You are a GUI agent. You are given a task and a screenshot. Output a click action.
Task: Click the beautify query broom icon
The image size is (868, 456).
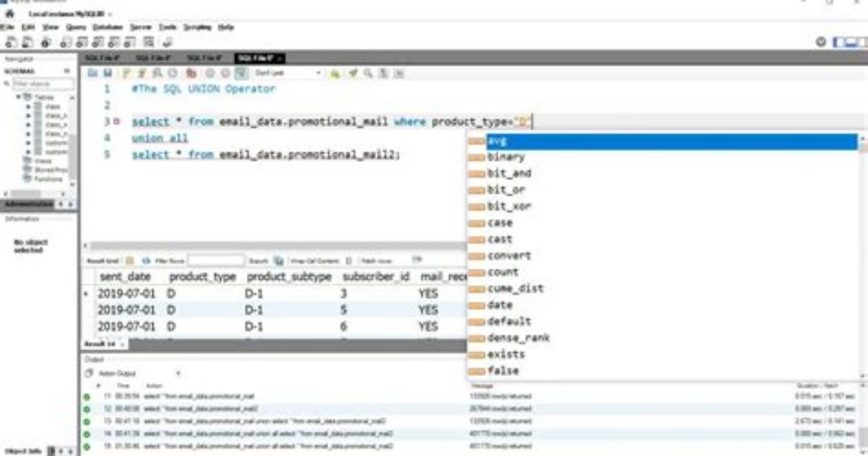[353, 73]
